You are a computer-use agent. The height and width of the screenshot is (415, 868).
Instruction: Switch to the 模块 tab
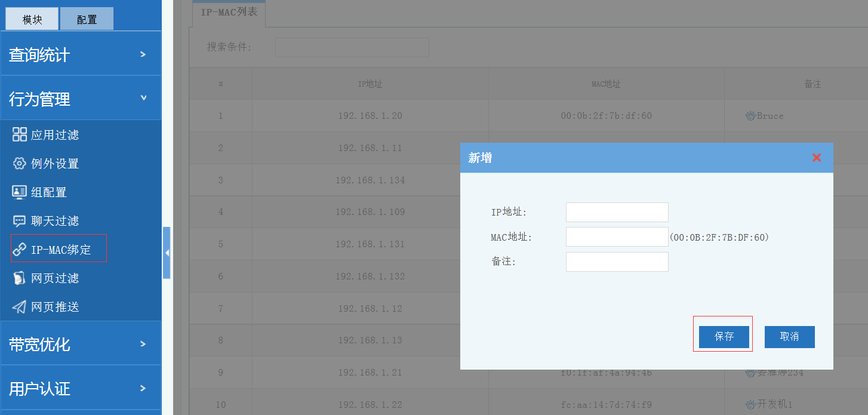click(x=32, y=19)
